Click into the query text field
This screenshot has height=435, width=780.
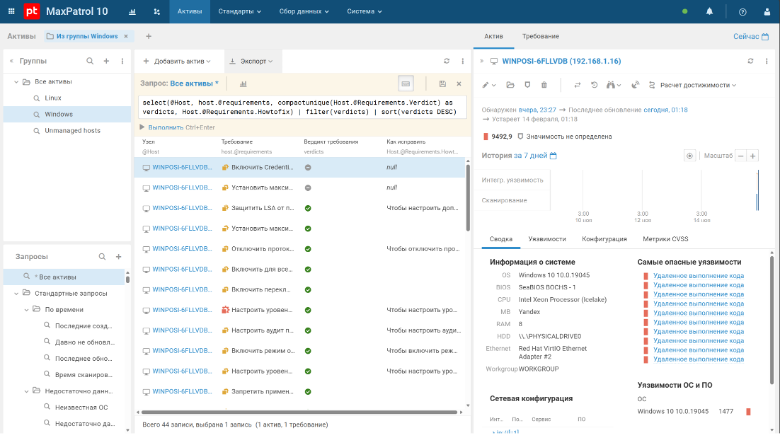tap(300, 107)
